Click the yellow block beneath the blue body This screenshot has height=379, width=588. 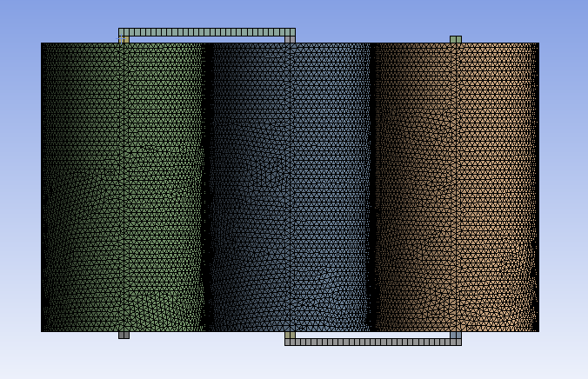point(290,336)
